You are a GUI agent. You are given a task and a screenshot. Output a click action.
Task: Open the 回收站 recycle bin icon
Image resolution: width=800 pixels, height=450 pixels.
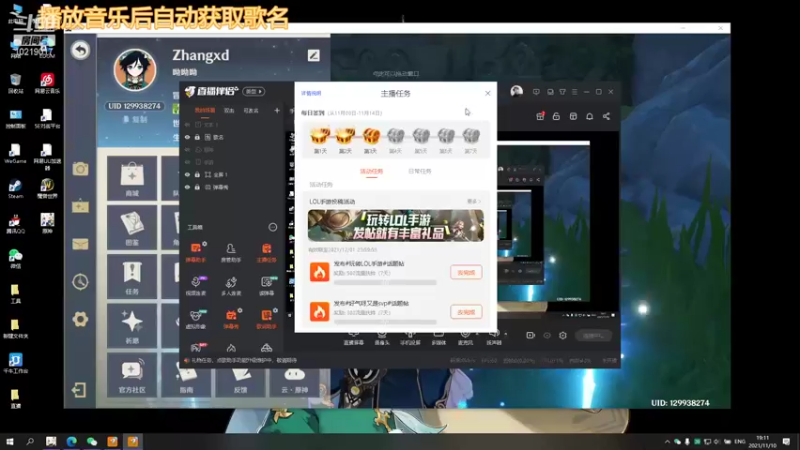tap(15, 83)
